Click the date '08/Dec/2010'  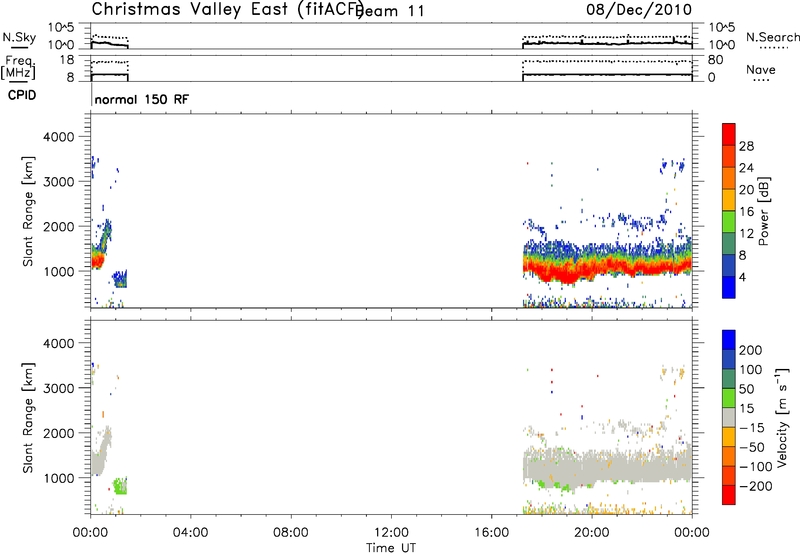[639, 10]
